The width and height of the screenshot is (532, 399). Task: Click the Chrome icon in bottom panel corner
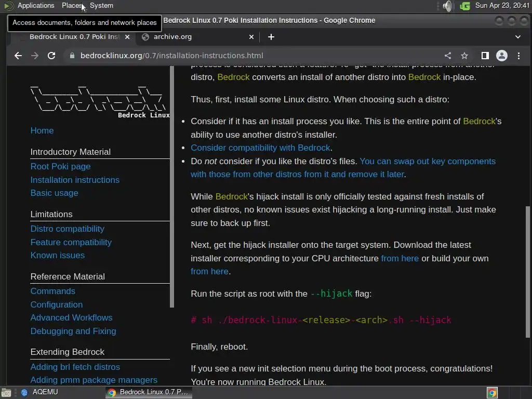(493, 393)
